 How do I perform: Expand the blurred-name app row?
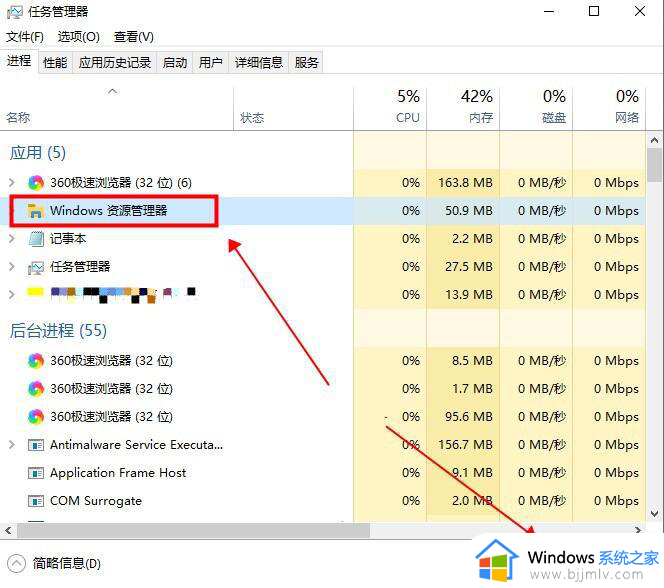click(12, 295)
